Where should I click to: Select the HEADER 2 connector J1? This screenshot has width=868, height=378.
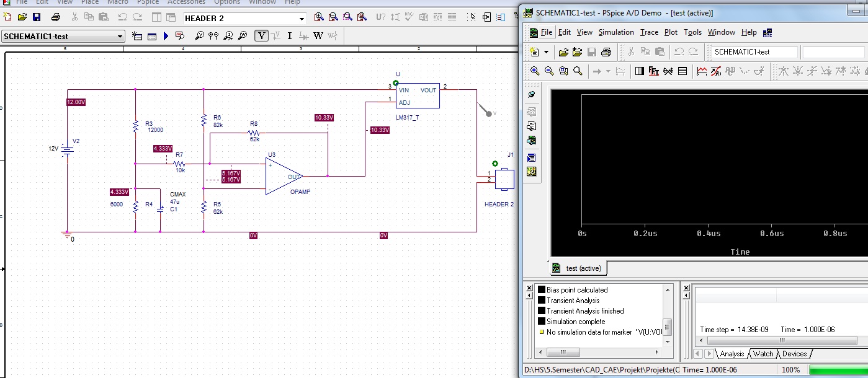pos(504,179)
